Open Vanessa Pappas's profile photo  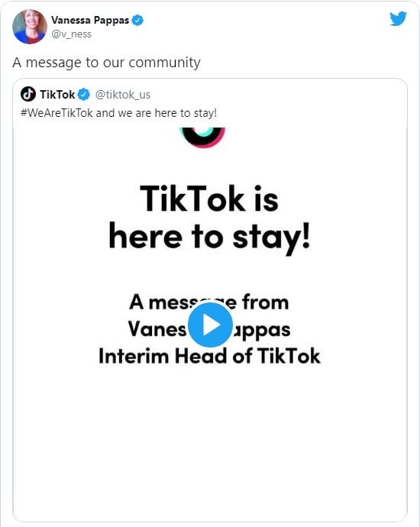(30, 27)
